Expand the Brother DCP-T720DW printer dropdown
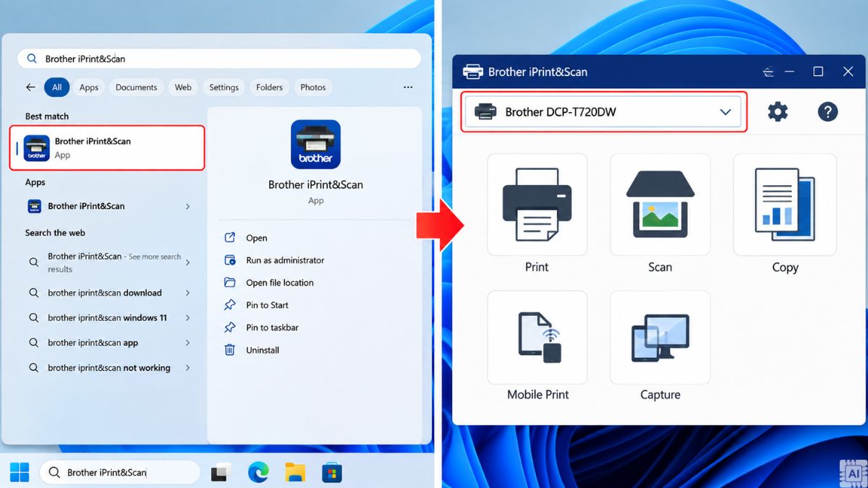 point(726,112)
